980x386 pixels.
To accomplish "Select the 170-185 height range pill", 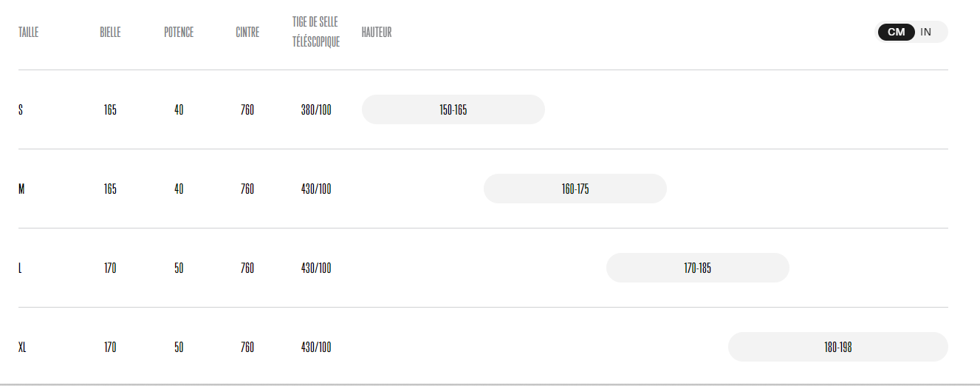I will coord(698,268).
